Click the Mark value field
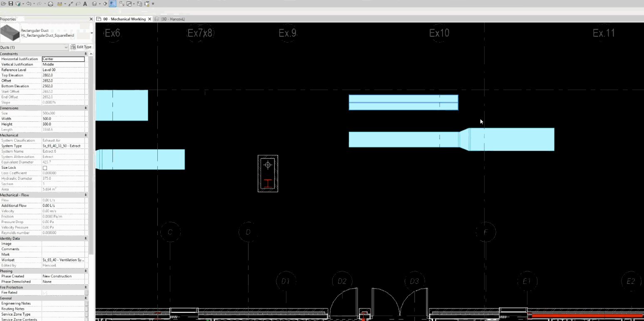Screen dimensions: 644x321 [63, 255]
